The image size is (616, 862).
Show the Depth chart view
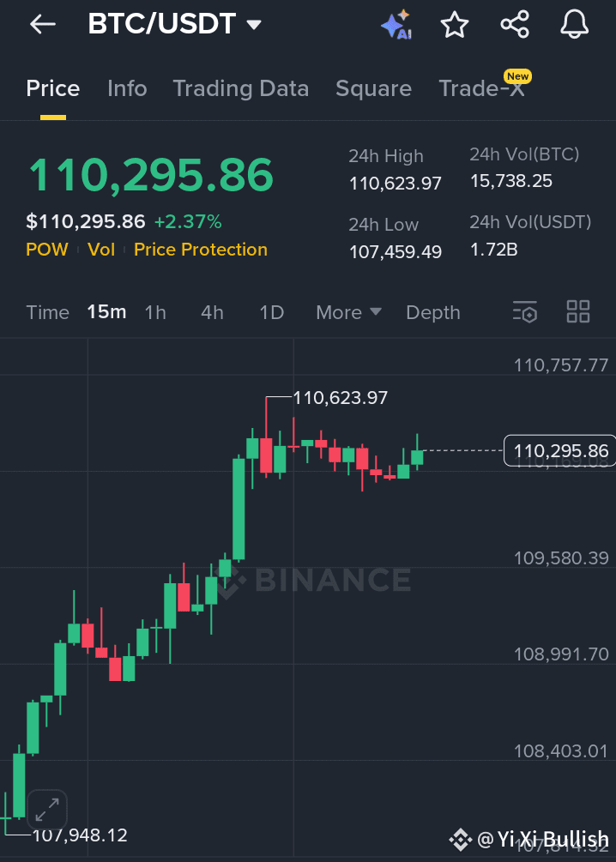coord(433,312)
